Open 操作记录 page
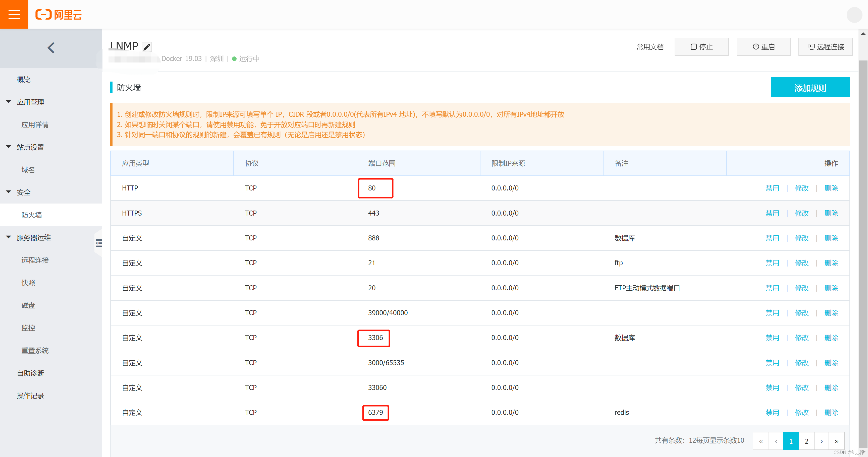The width and height of the screenshot is (868, 457). click(x=31, y=395)
